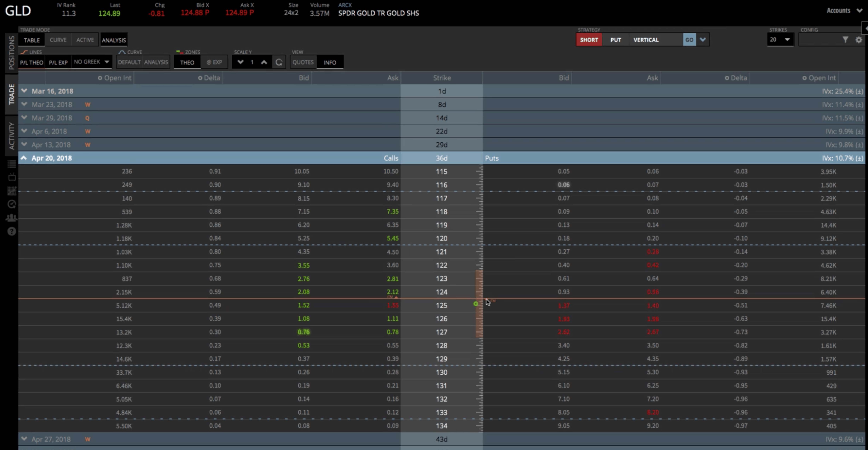Click call ask 7.35 at 118 strike
Viewport: 868px width, 450px height.
pos(393,212)
